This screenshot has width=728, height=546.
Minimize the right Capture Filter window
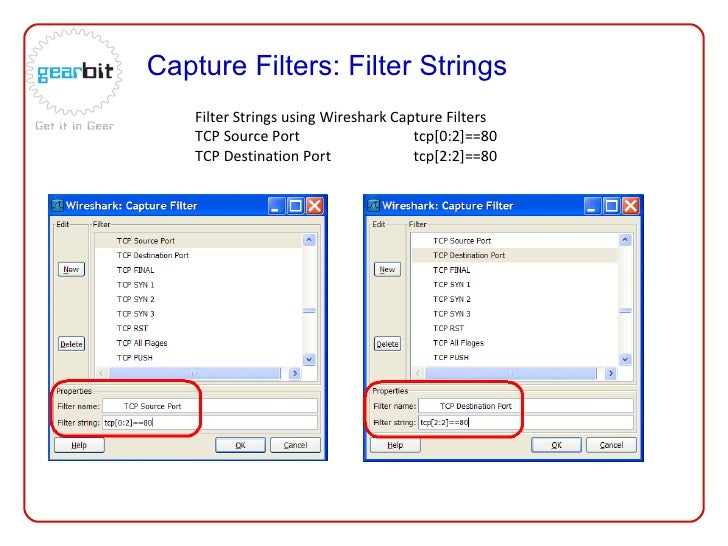point(592,206)
